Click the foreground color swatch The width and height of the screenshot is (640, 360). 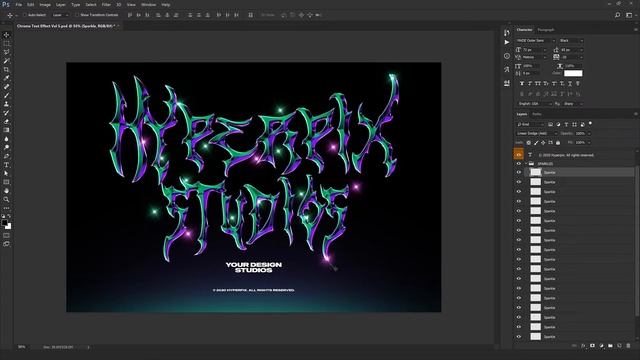(x=4, y=222)
